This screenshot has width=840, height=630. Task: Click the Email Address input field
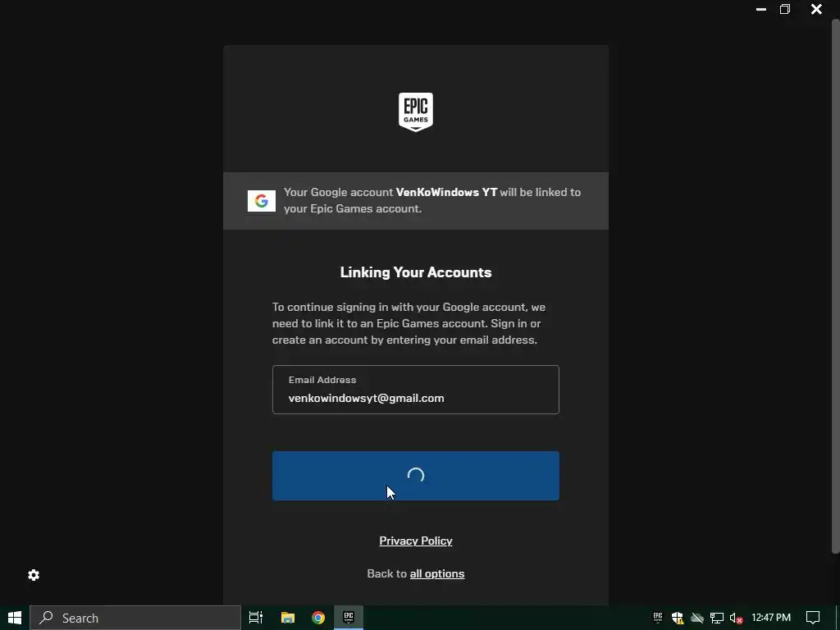coord(416,390)
